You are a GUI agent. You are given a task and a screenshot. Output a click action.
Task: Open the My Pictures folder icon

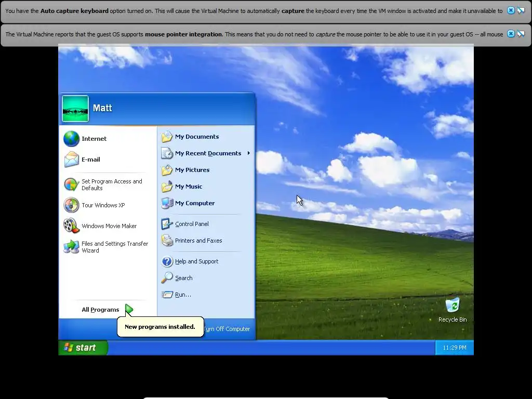tap(167, 170)
